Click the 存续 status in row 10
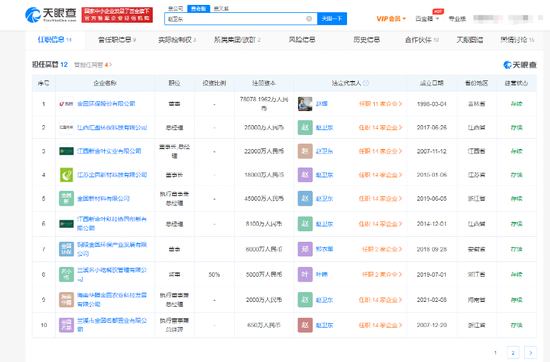Image resolution: width=550 pixels, height=362 pixels. click(x=516, y=325)
